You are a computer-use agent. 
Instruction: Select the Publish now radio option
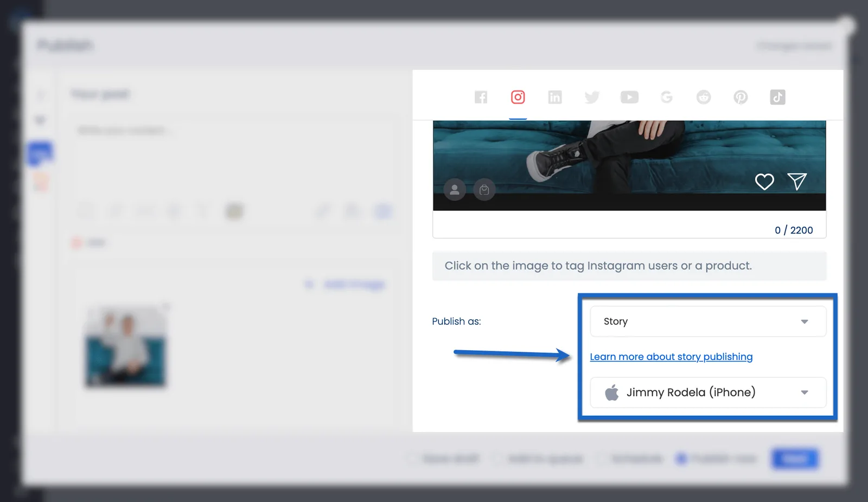tap(681, 459)
